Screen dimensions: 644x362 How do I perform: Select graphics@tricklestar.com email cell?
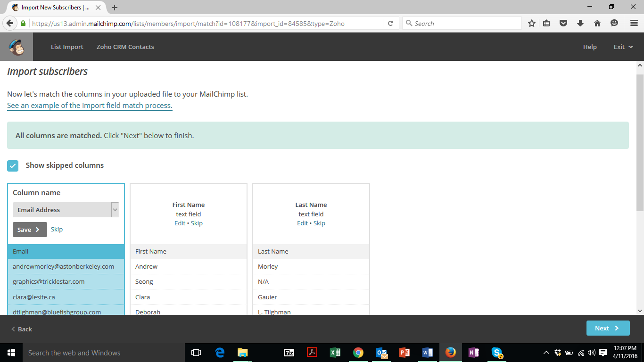point(66,281)
